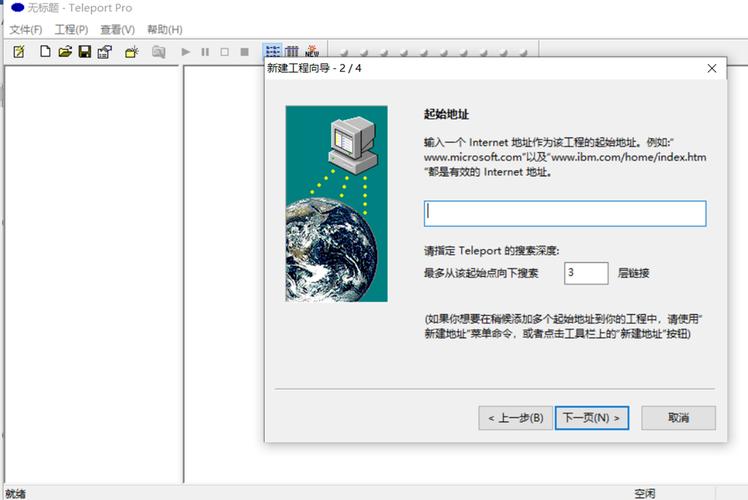Click the hollow square stop icon

point(224,52)
